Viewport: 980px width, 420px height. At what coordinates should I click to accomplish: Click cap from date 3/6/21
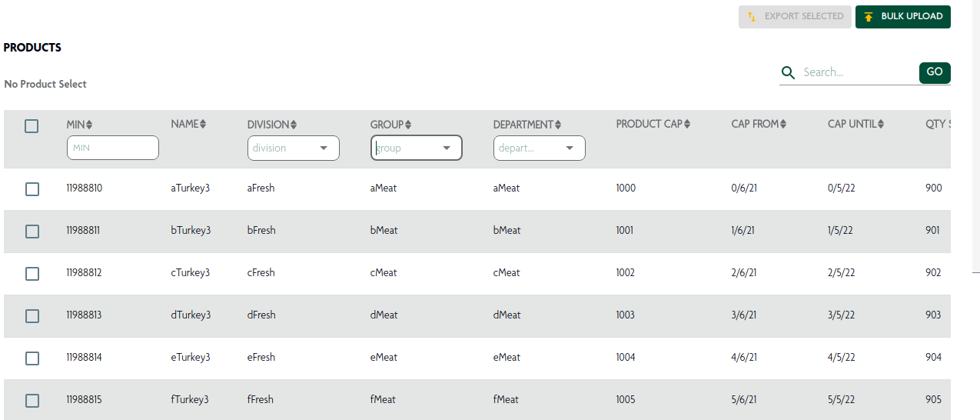pyautogui.click(x=744, y=315)
